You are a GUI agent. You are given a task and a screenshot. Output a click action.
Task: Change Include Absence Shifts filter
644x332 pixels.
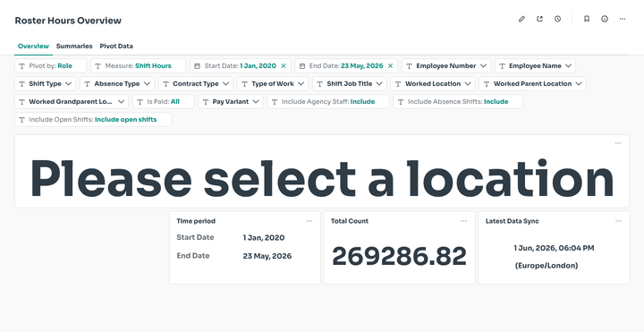458,101
